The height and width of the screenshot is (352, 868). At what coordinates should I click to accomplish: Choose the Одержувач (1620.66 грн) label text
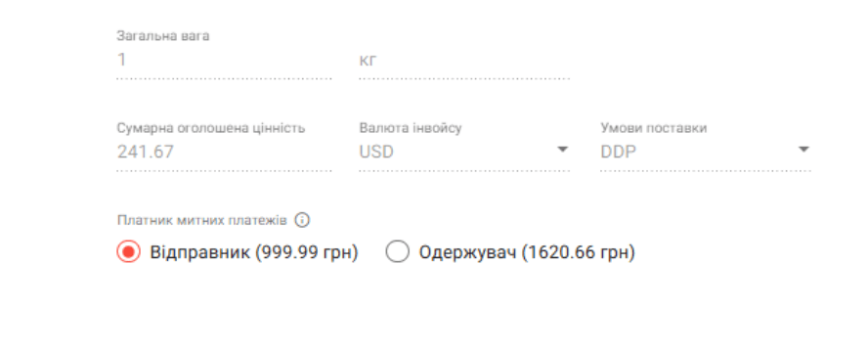pyautogui.click(x=527, y=253)
